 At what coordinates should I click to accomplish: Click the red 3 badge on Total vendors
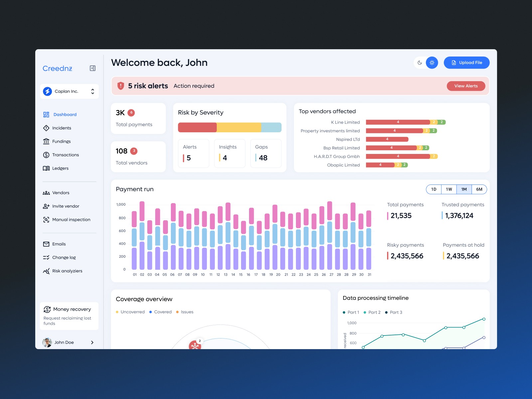click(134, 151)
